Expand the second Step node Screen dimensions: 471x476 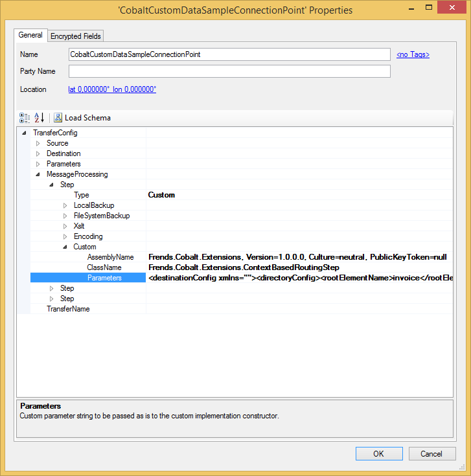[x=52, y=288]
